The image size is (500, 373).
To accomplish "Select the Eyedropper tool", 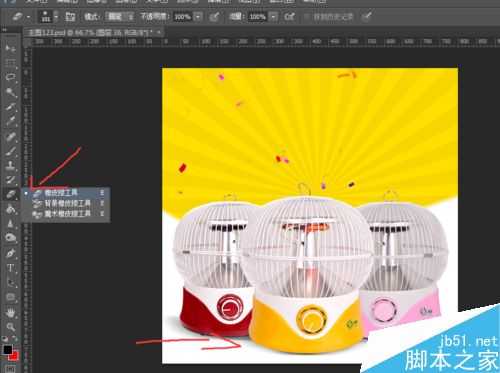I will (11, 122).
